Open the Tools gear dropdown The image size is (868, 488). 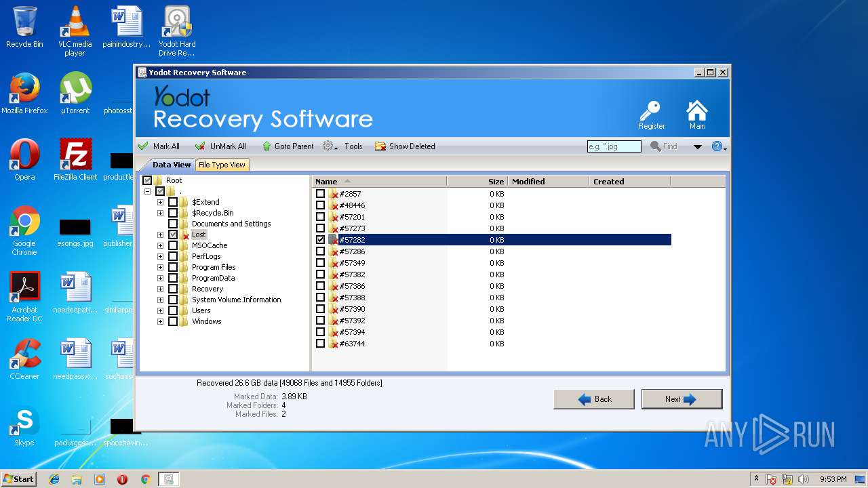click(x=342, y=146)
